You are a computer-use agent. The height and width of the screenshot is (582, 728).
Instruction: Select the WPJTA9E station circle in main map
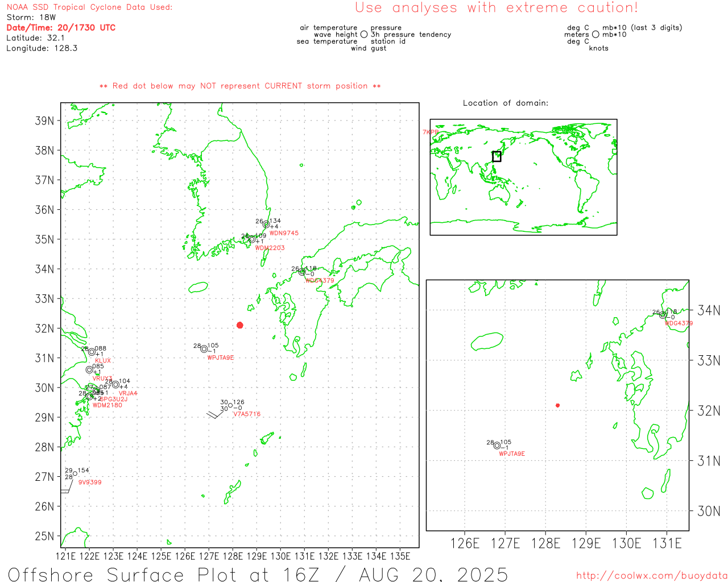point(204,349)
